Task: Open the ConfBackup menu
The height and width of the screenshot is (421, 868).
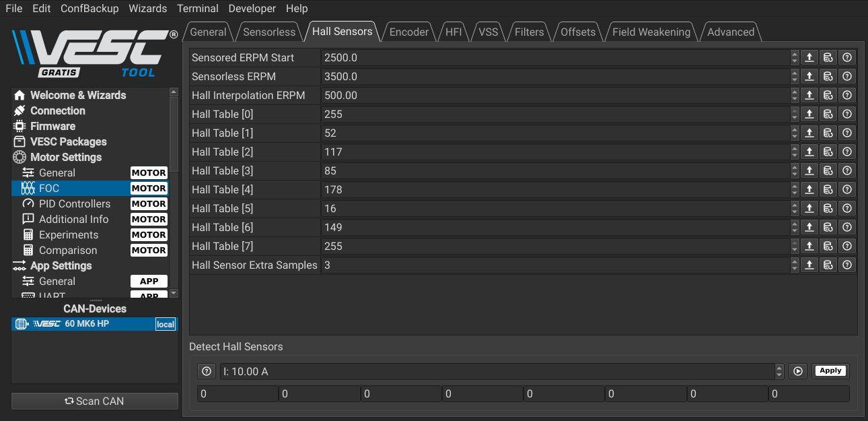Action: tap(89, 9)
